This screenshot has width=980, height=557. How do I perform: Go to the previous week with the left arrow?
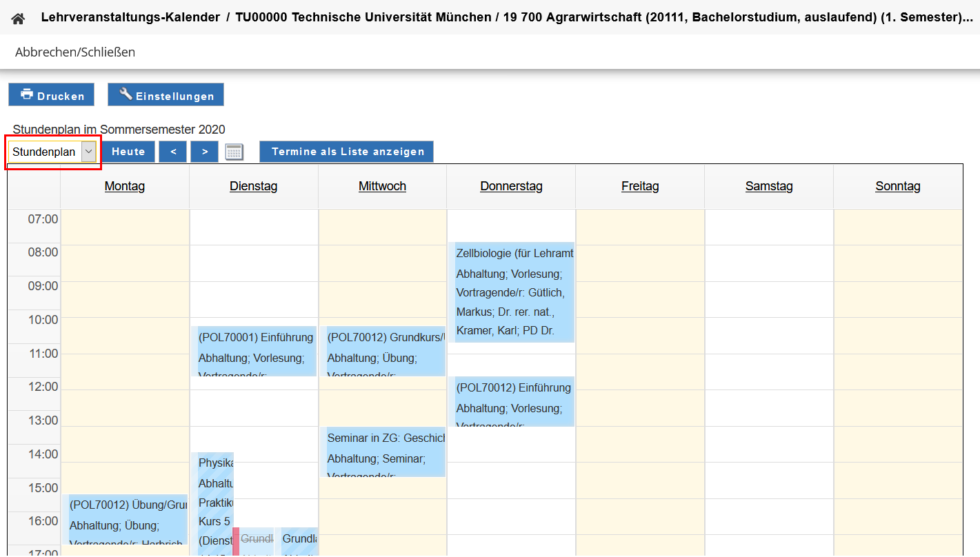click(173, 152)
